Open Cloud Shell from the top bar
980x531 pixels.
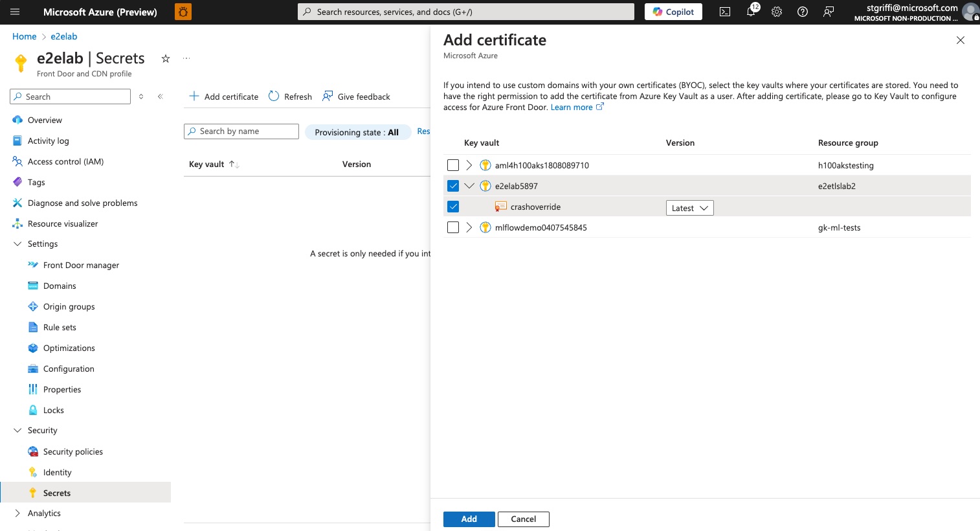point(724,11)
